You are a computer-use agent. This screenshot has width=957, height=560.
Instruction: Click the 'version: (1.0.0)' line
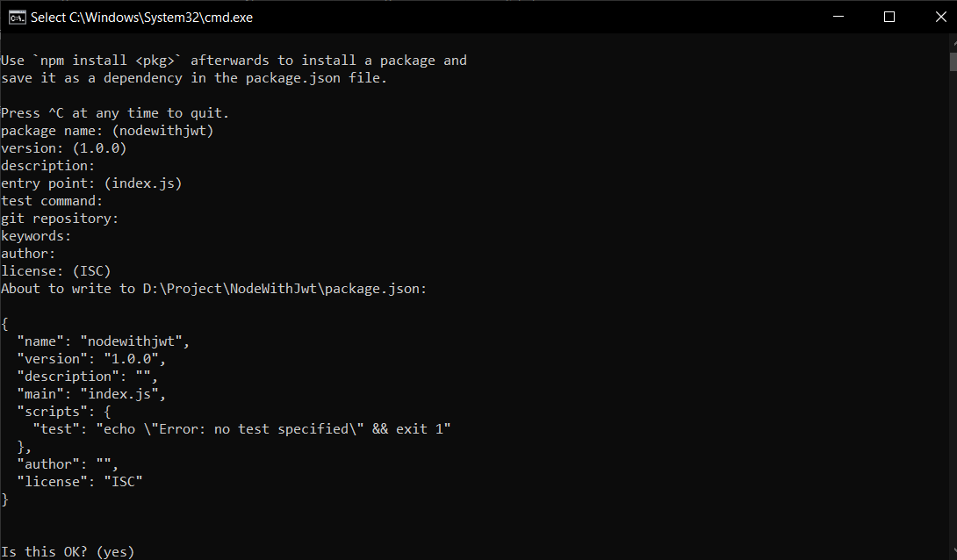tap(64, 148)
